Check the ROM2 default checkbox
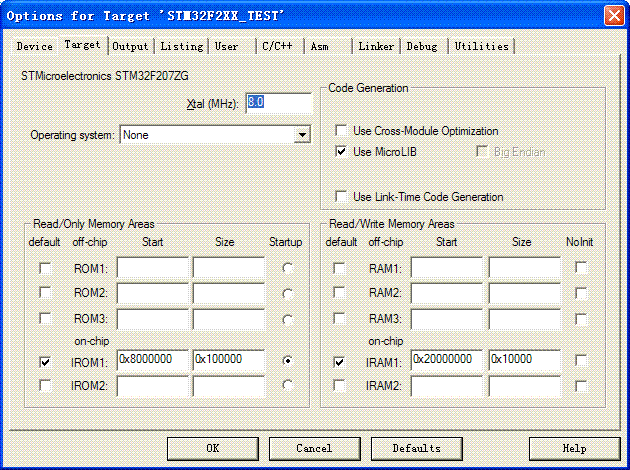The width and height of the screenshot is (630, 470). 45,292
